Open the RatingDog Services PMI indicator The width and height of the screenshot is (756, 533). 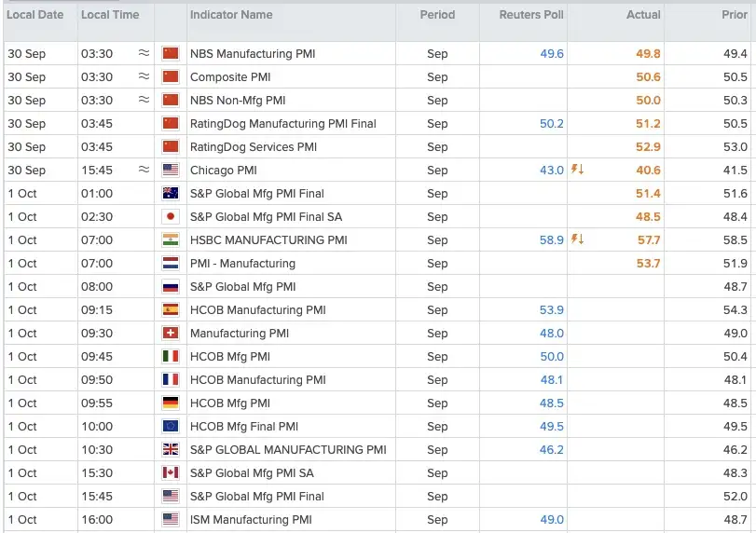[x=254, y=147]
